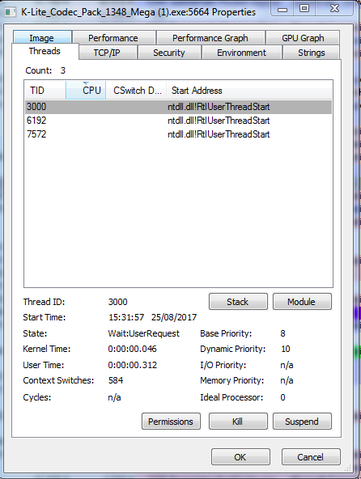This screenshot has width=361, height=479.
Task: Select the Threads tab
Action: (x=45, y=51)
